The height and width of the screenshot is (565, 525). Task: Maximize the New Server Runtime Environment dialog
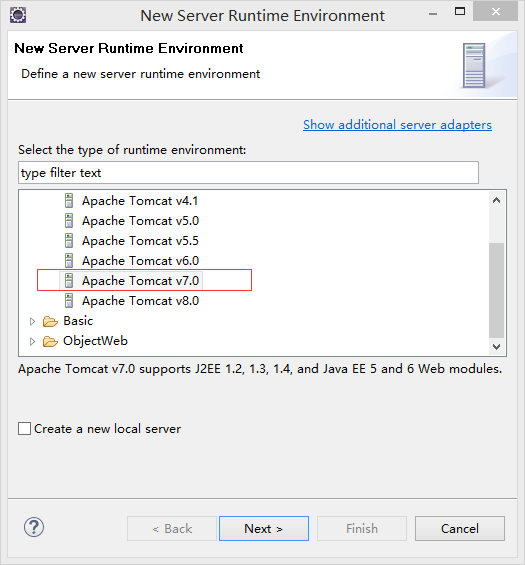click(x=460, y=12)
